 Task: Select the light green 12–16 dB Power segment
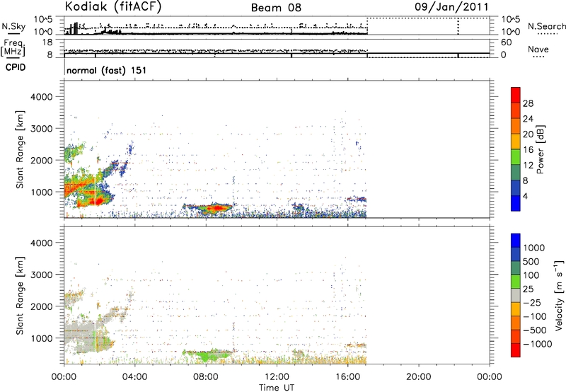pyautogui.click(x=516, y=156)
